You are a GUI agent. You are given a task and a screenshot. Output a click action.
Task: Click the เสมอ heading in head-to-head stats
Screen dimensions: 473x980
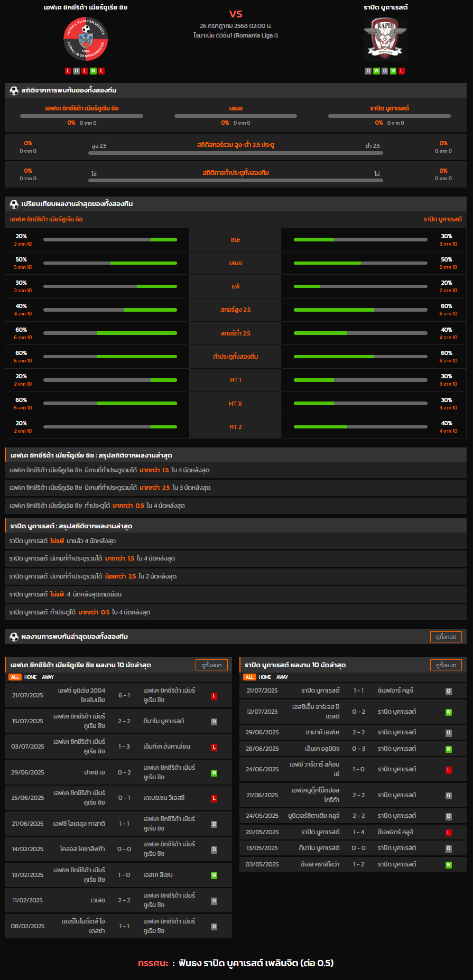click(x=236, y=108)
